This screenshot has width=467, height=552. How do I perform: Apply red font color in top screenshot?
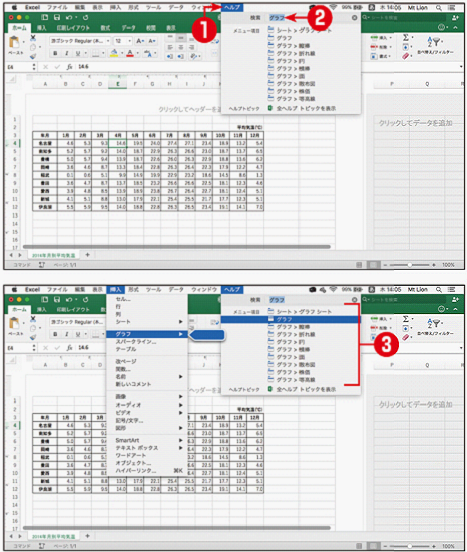click(130, 53)
